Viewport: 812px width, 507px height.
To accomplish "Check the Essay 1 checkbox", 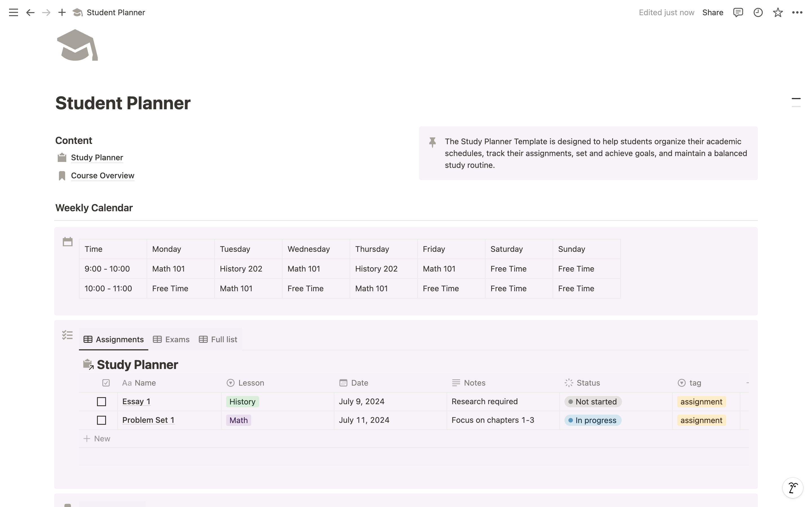I will pos(101,402).
